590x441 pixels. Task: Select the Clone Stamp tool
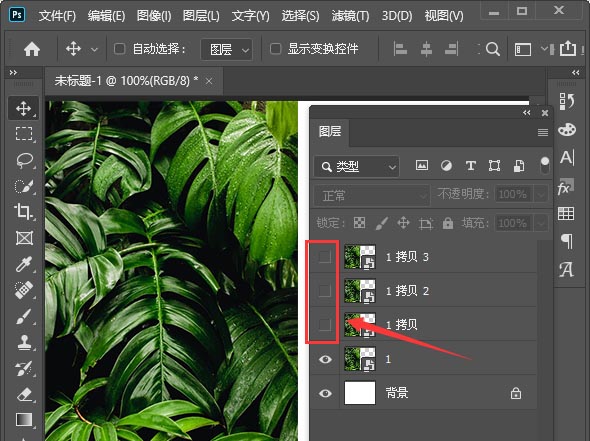pos(24,342)
